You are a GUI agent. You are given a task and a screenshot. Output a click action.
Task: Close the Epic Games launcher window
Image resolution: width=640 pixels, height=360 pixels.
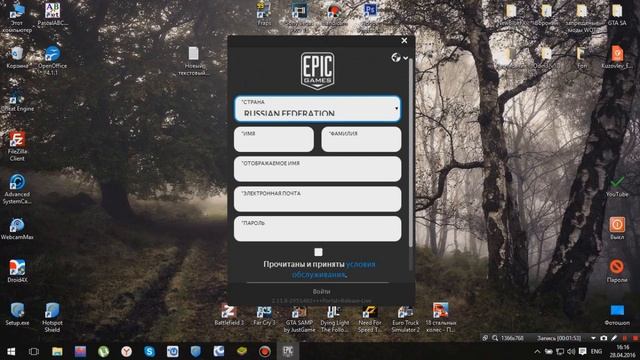click(404, 40)
